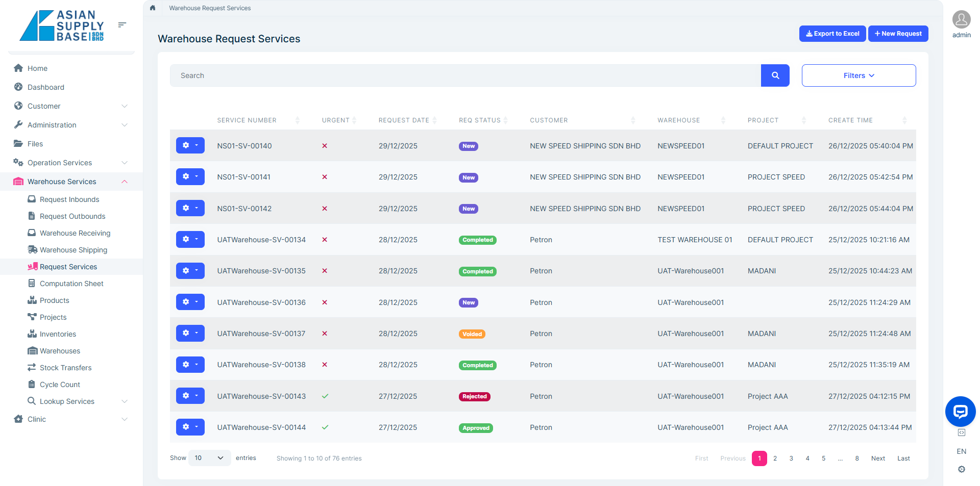Click the home breadcrumb icon
This screenshot has width=980, height=486.
point(153,8)
